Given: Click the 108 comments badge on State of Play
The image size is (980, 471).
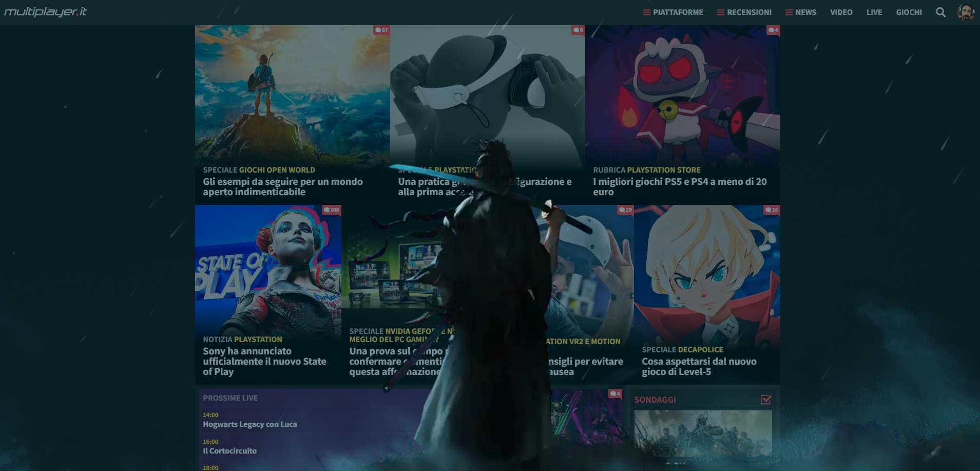Looking at the screenshot, I should tap(332, 210).
